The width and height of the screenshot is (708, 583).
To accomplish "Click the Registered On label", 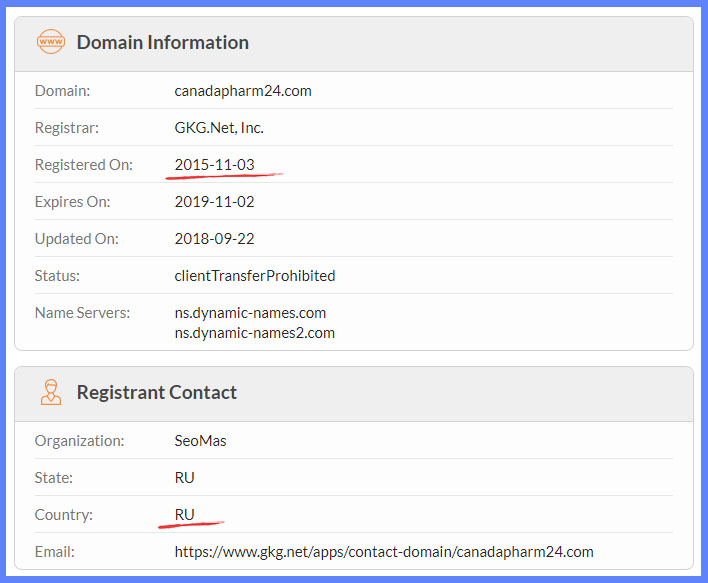I will click(83, 164).
